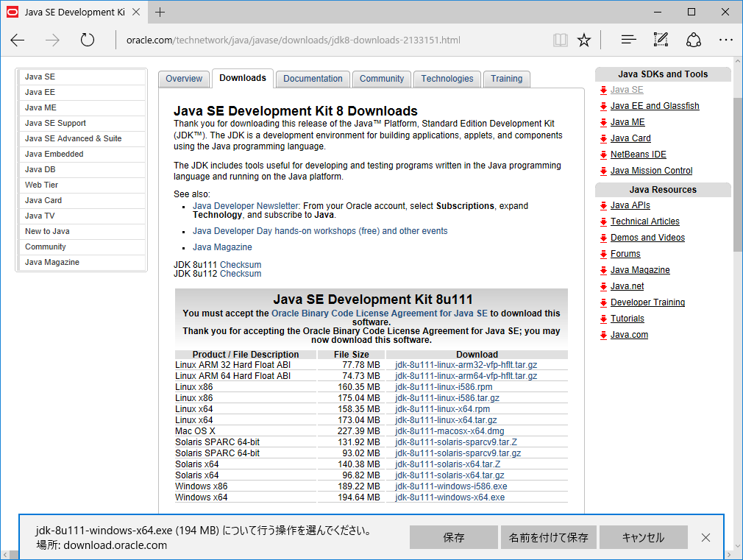Viewport: 743px width, 560px height.
Task: Click red arrow icon beside Forums
Action: click(603, 254)
